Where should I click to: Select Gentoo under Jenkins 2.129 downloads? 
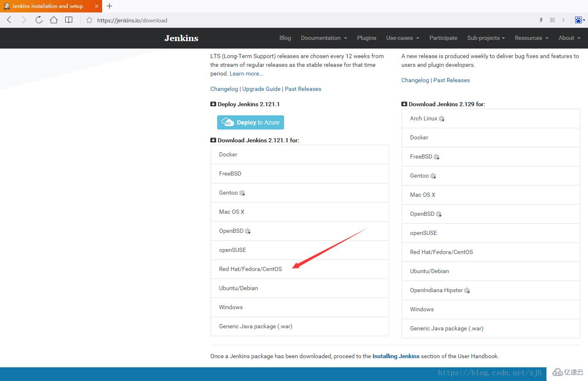[491, 176]
